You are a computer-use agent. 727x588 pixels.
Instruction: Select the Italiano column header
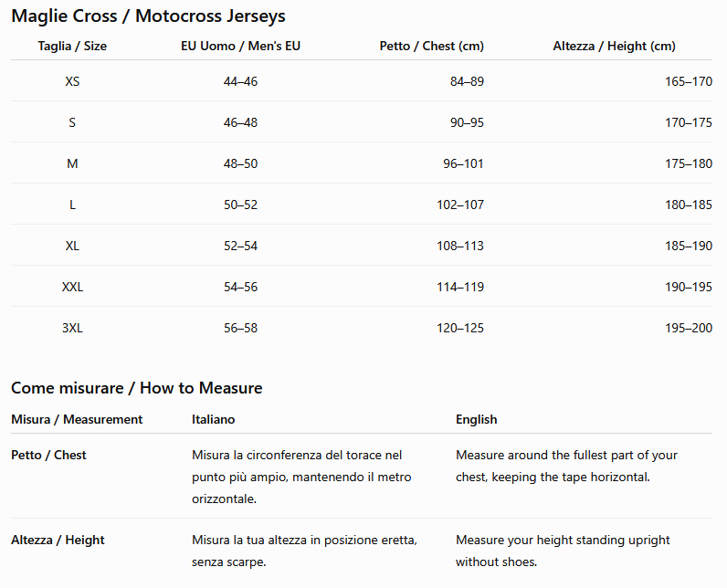pyautogui.click(x=214, y=419)
